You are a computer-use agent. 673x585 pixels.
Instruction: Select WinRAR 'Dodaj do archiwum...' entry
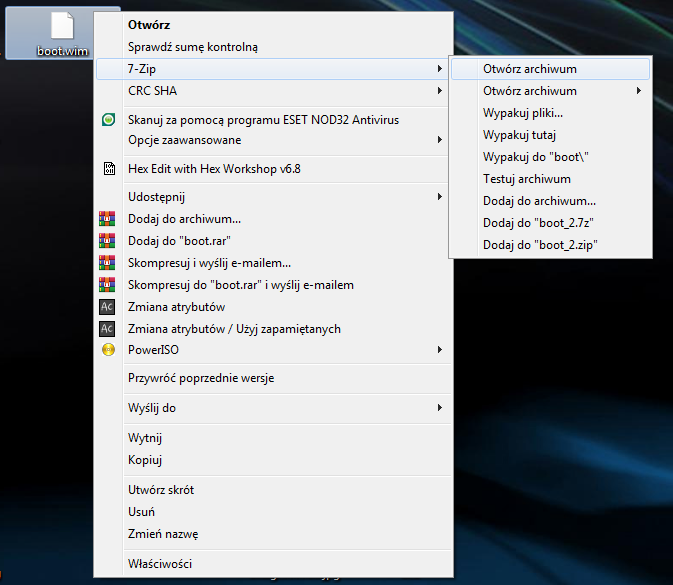tap(274, 219)
